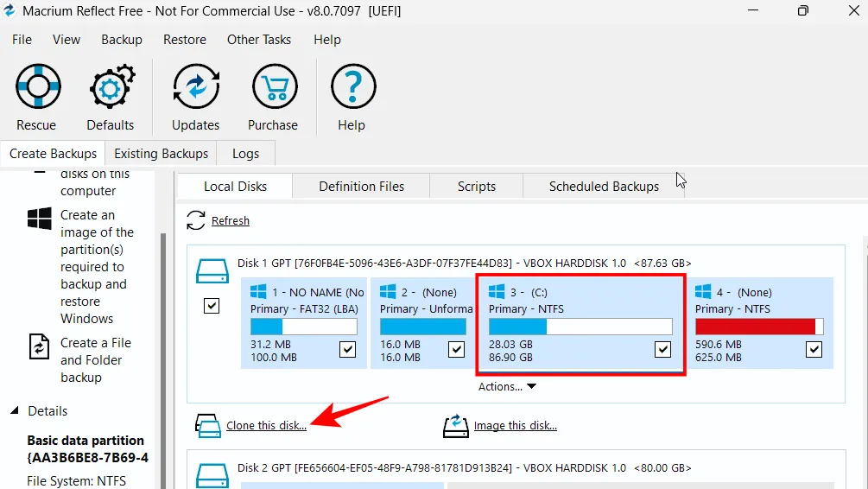
Task: Switch to the Logs tab
Action: point(246,154)
